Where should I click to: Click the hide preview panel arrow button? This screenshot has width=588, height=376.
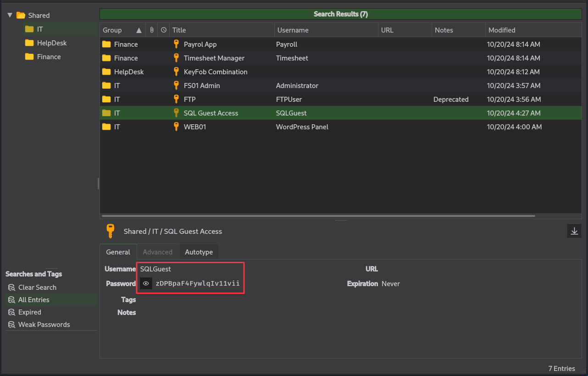click(x=574, y=231)
